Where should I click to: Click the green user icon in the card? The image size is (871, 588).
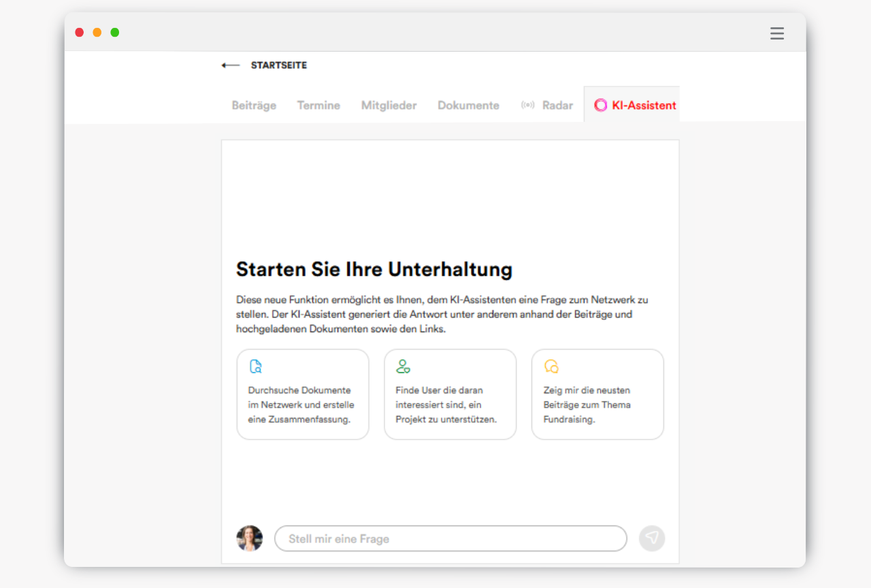403,367
